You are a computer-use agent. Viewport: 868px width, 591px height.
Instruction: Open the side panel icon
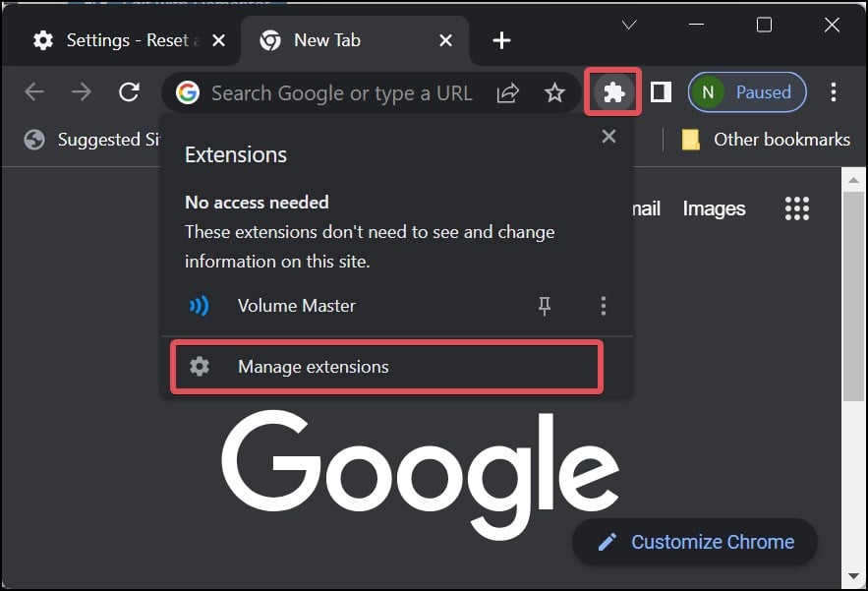click(661, 92)
